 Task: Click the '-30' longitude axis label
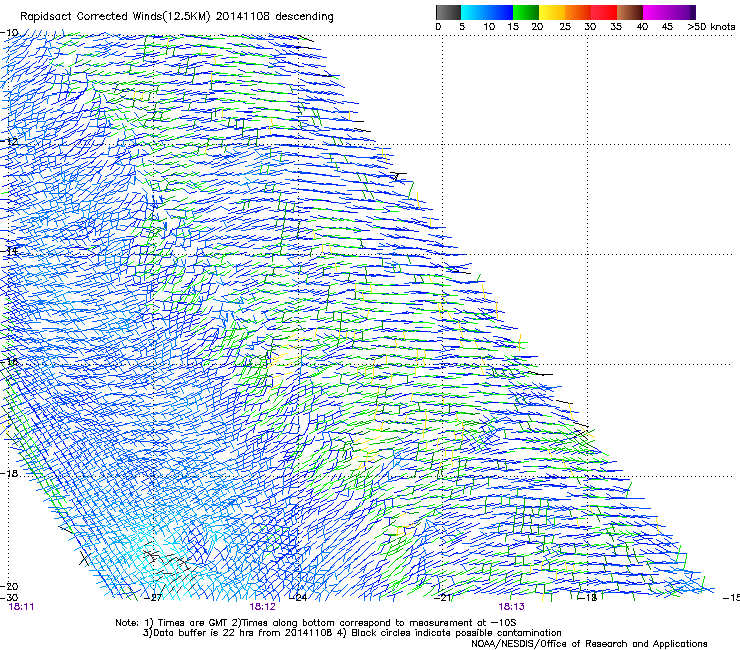(9, 598)
